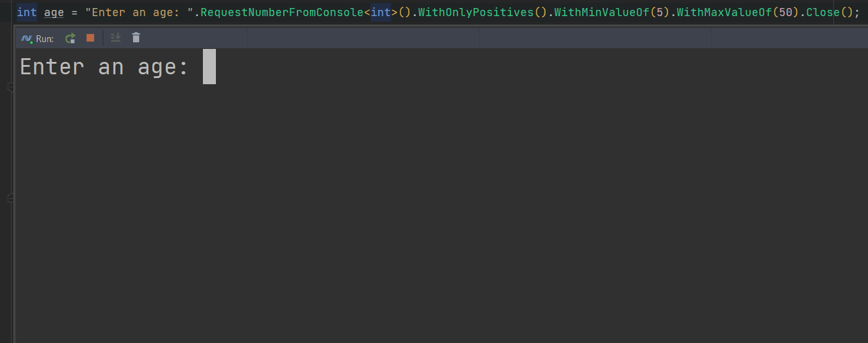The height and width of the screenshot is (343, 868).
Task: Click the RequestNumberFromConsole method call
Action: (282, 12)
